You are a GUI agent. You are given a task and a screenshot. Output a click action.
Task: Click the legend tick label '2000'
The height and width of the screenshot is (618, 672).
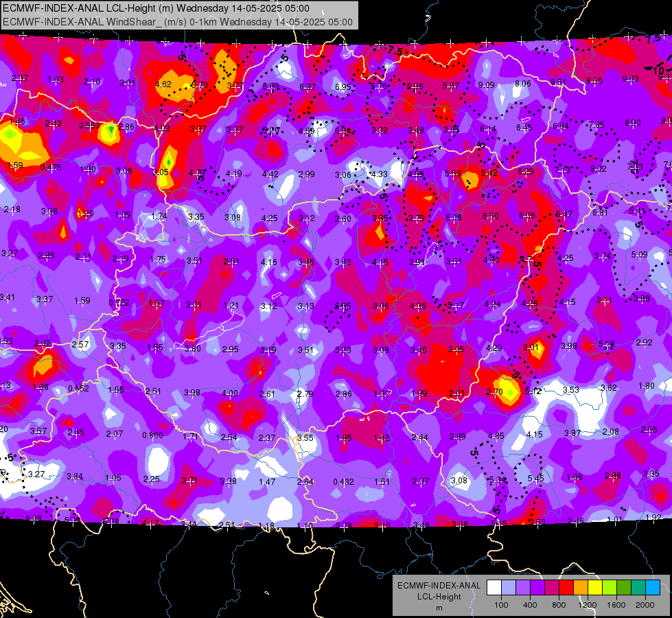(x=645, y=605)
